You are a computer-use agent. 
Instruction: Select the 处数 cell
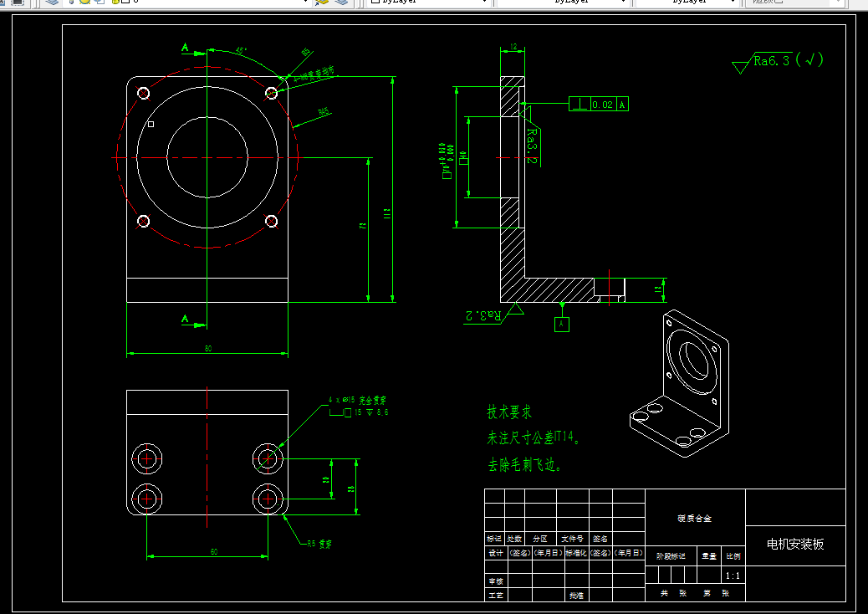[x=514, y=539]
